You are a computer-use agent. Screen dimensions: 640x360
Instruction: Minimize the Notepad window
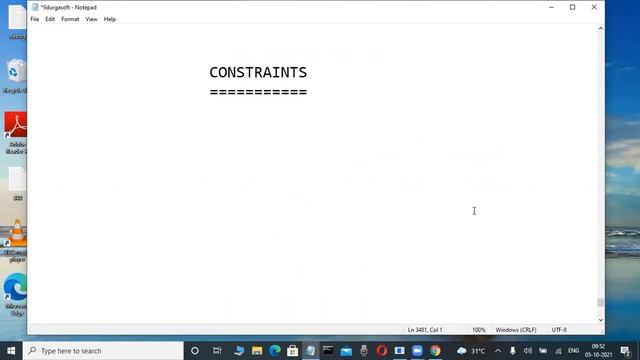click(x=551, y=7)
